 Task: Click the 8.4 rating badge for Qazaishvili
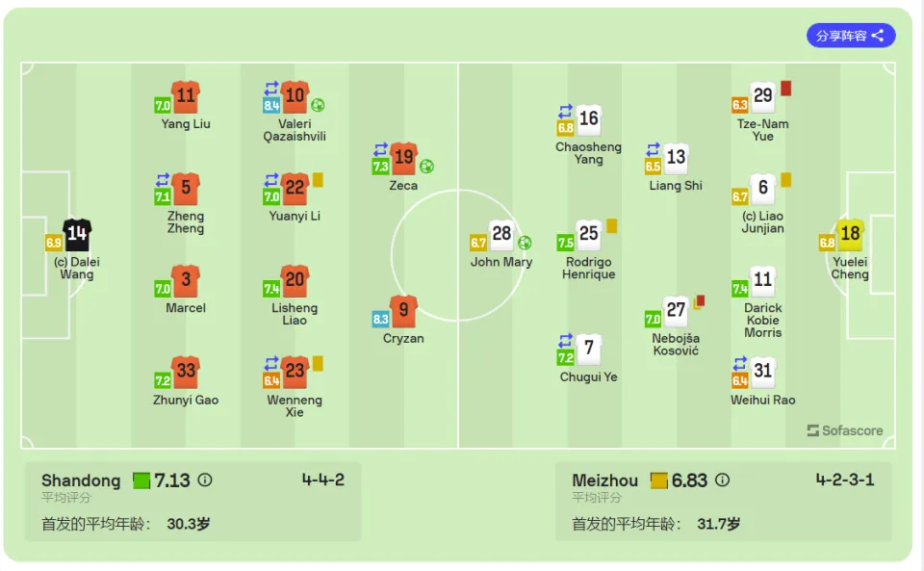click(x=271, y=106)
